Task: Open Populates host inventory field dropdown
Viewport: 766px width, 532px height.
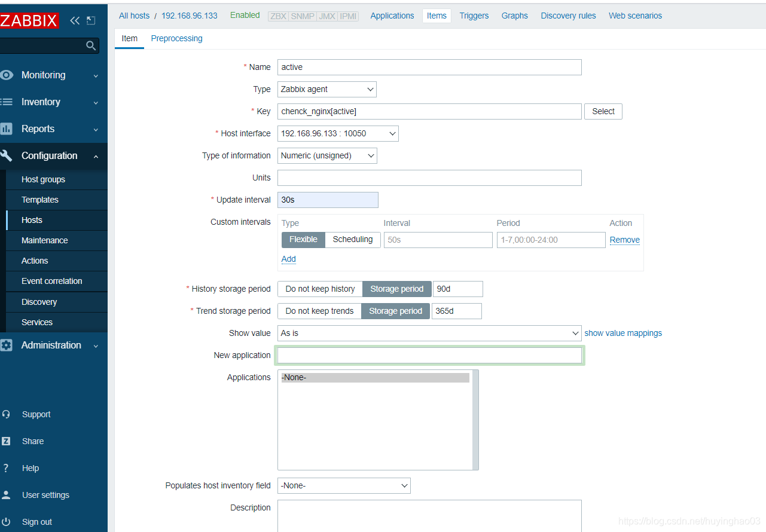Action: click(344, 485)
